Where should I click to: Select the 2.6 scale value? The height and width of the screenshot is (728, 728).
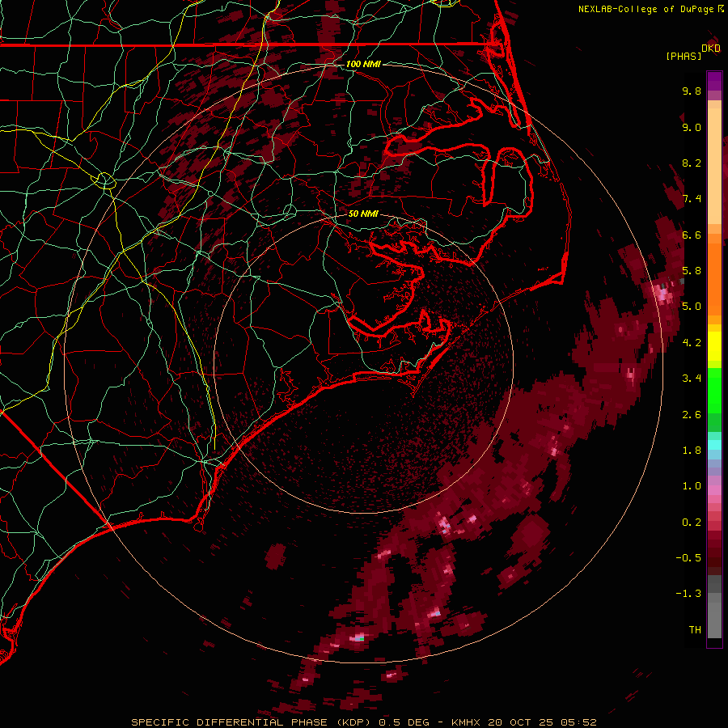click(x=692, y=415)
